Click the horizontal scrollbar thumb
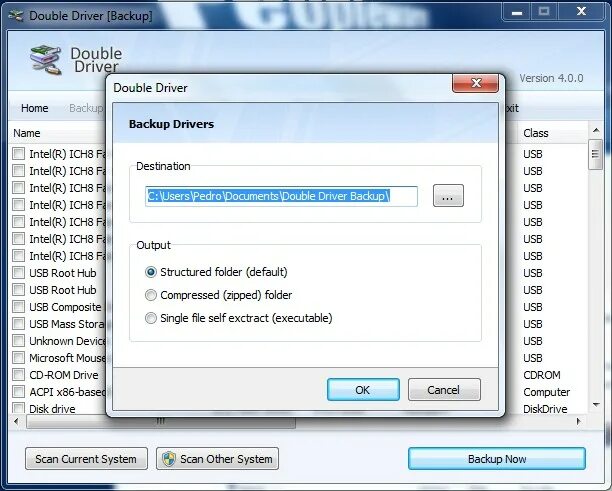Image resolution: width=612 pixels, height=491 pixels. coord(161,422)
